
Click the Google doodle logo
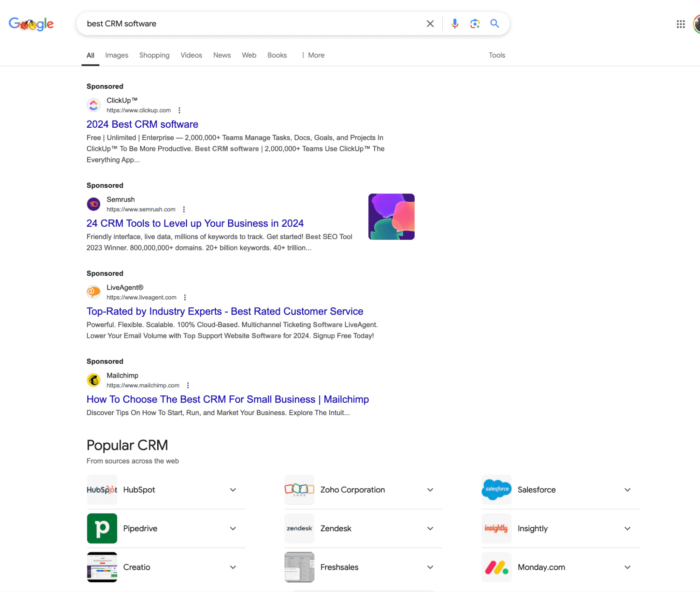click(31, 24)
